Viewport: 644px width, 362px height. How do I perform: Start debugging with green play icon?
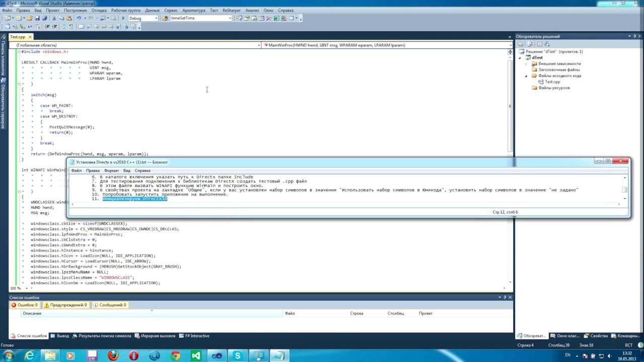[123, 18]
